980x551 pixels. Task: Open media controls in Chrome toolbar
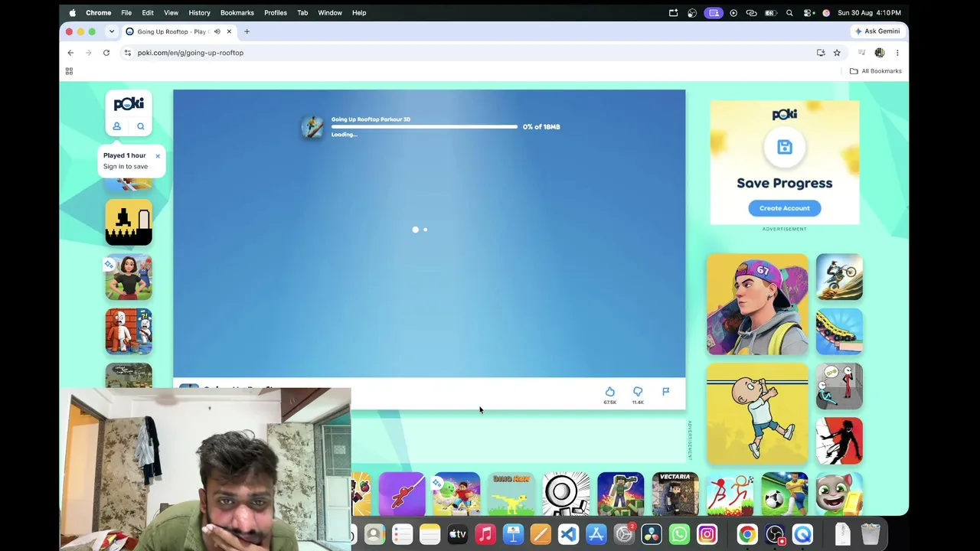[861, 53]
